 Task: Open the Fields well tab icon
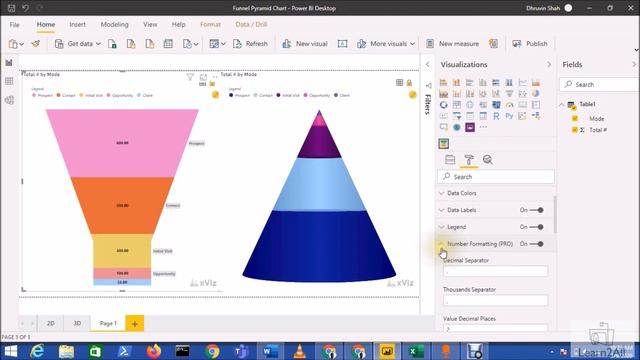450,160
